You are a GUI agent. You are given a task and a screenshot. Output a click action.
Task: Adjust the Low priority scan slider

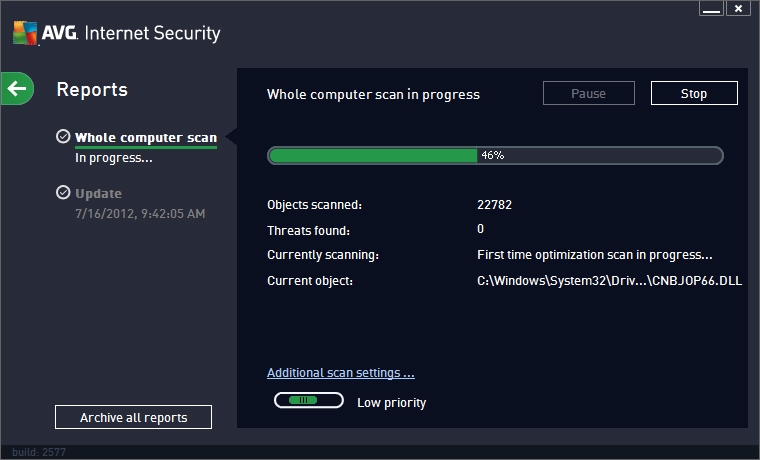click(x=309, y=400)
